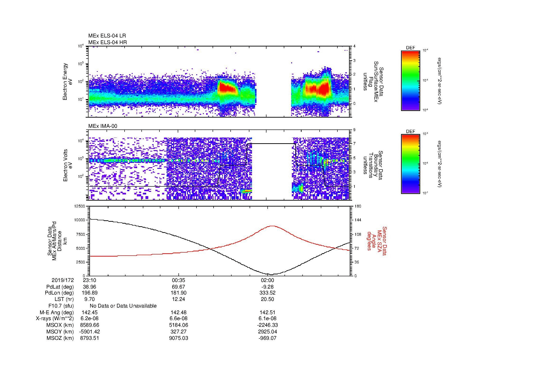Select the date label '2019/172'

point(63,280)
